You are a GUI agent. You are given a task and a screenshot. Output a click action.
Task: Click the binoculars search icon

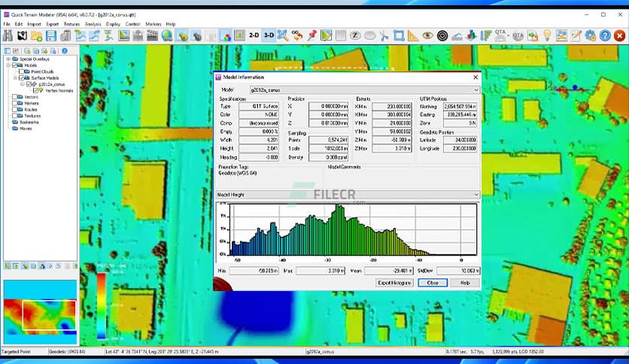click(8, 35)
